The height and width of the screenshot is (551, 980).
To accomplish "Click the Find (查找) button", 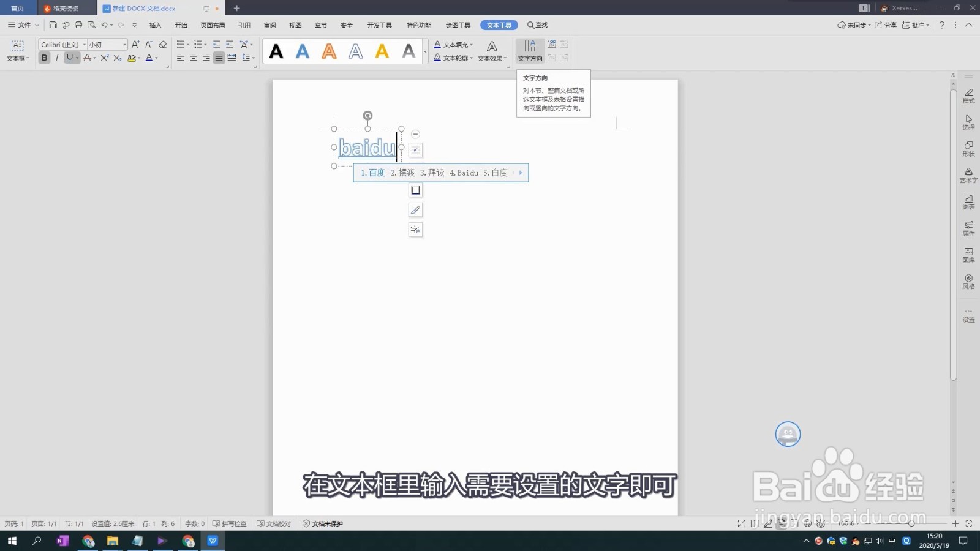I will click(x=538, y=25).
